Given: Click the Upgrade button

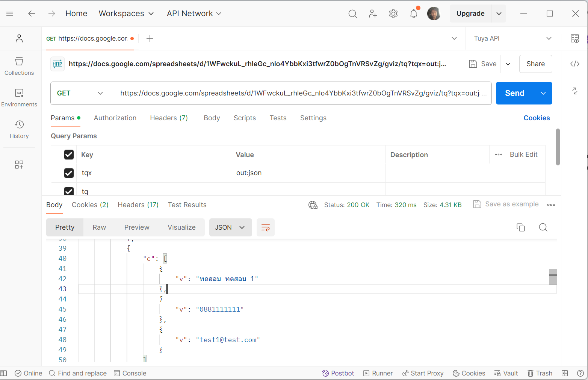Looking at the screenshot, I should click(470, 14).
